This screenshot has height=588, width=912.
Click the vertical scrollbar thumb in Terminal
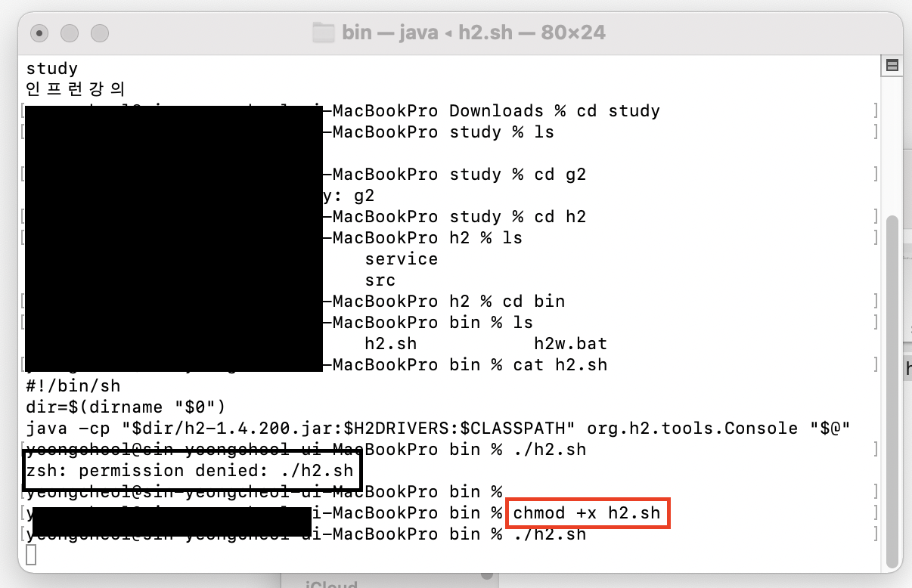click(892, 392)
